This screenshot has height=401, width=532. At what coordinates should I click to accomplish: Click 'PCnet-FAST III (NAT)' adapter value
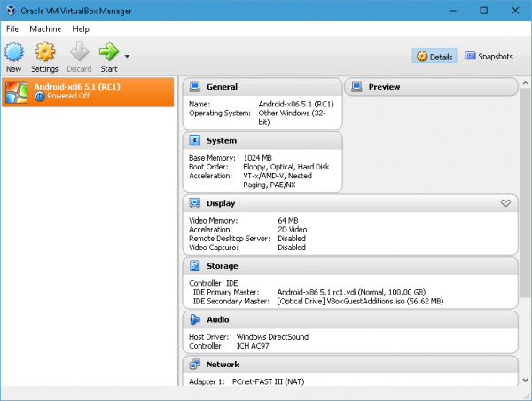(268, 381)
